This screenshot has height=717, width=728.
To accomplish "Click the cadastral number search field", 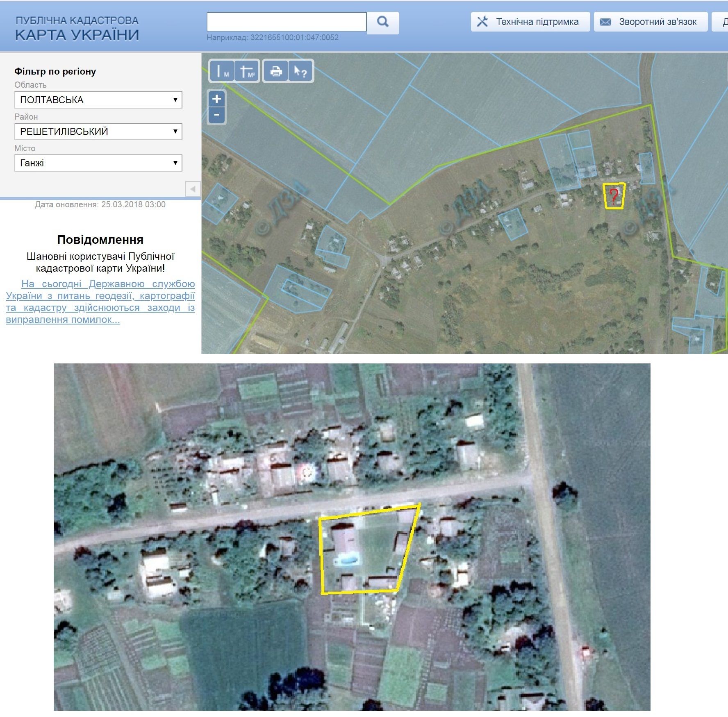I will pos(287,22).
